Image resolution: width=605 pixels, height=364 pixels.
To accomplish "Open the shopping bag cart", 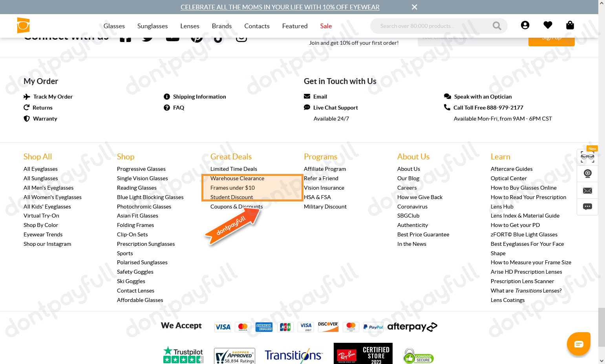I will 570,26.
